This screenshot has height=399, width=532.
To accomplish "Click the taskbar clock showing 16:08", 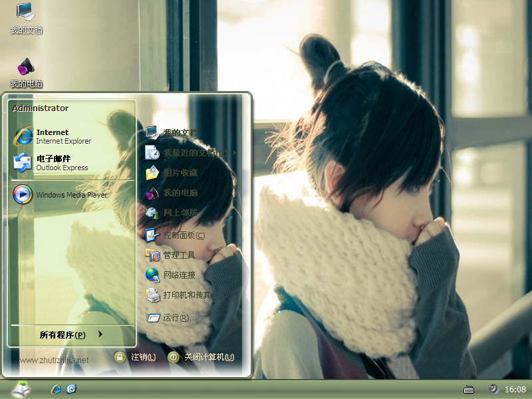I will [x=515, y=390].
